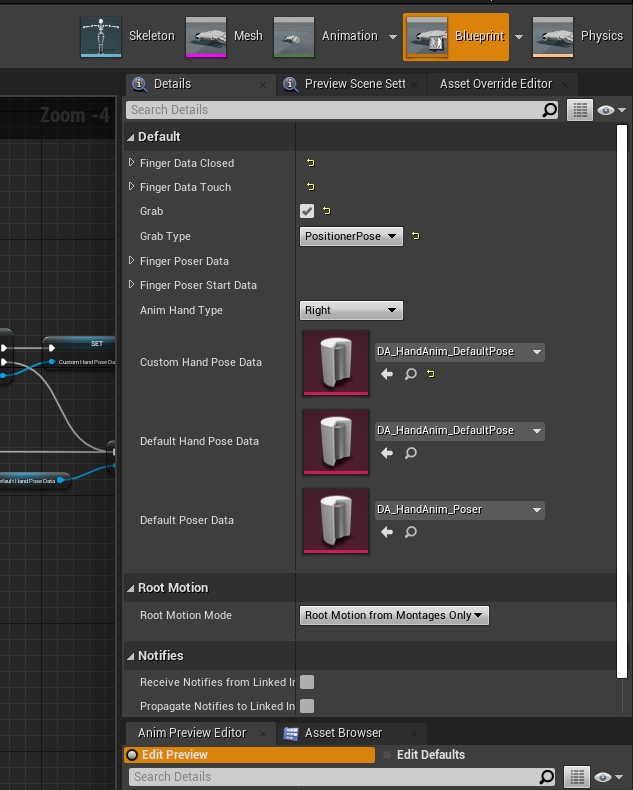Screen dimensions: 633x790
Task: Close the Preview Scene Settings tab
Action: point(414,85)
